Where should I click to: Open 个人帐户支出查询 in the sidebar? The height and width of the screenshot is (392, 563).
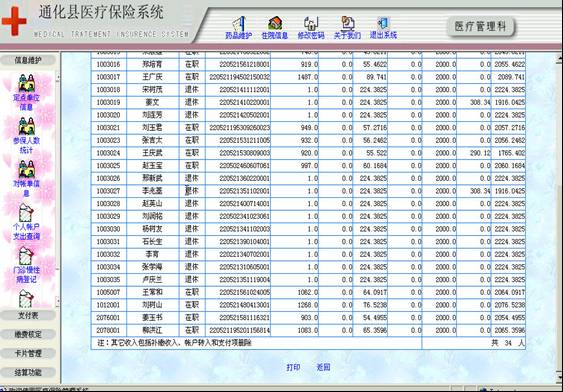(26, 222)
